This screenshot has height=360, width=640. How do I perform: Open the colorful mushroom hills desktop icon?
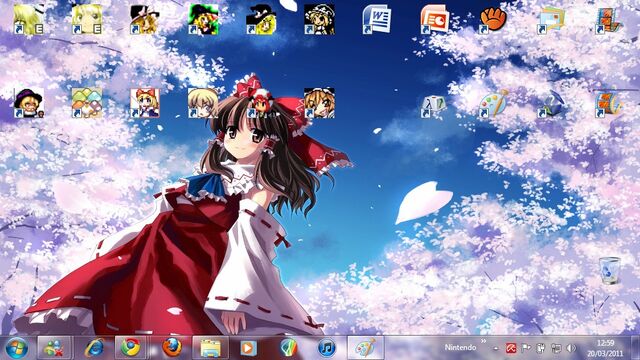(x=87, y=103)
